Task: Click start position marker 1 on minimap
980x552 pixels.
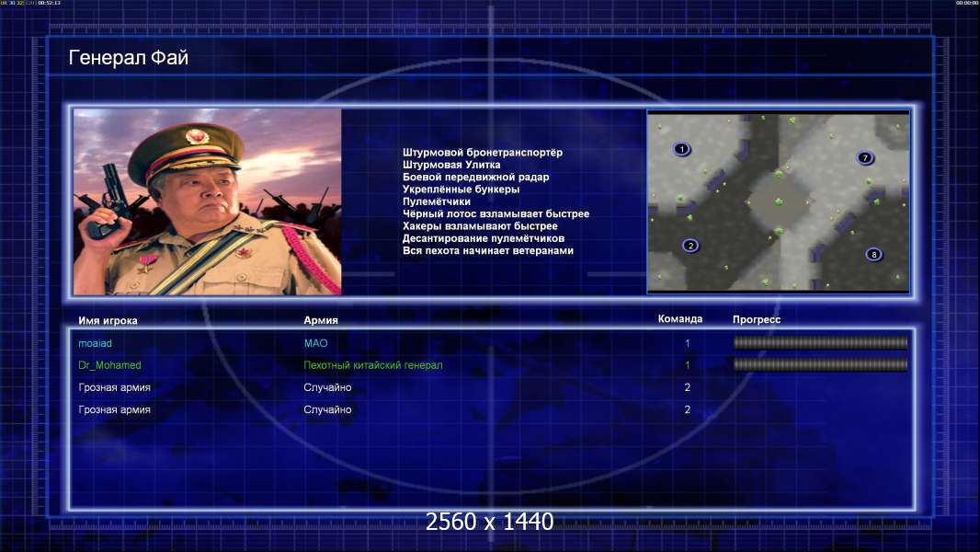Action: click(x=682, y=149)
